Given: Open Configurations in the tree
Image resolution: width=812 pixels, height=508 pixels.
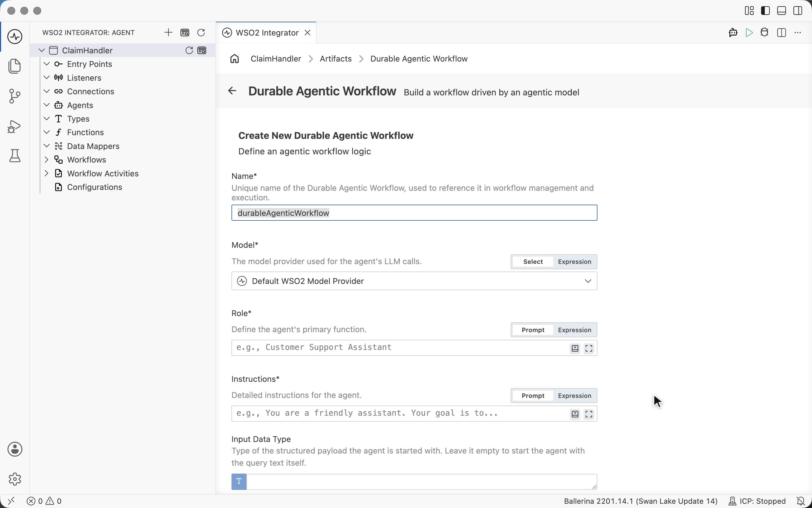Looking at the screenshot, I should [95, 187].
